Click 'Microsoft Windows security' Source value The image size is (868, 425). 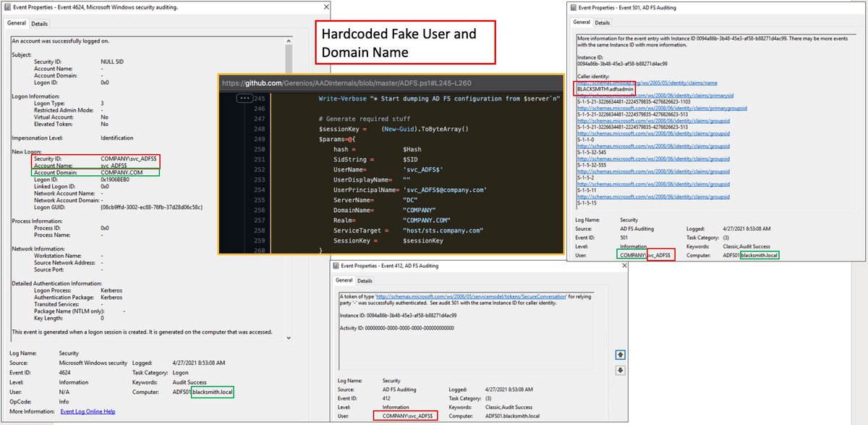pyautogui.click(x=93, y=363)
